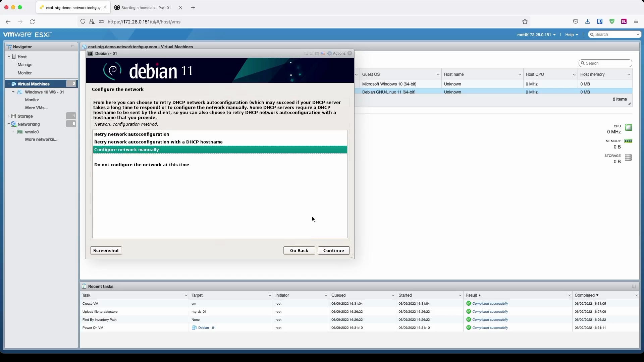The width and height of the screenshot is (644, 362).
Task: Minimize the Navigator panel
Action: click(72, 47)
